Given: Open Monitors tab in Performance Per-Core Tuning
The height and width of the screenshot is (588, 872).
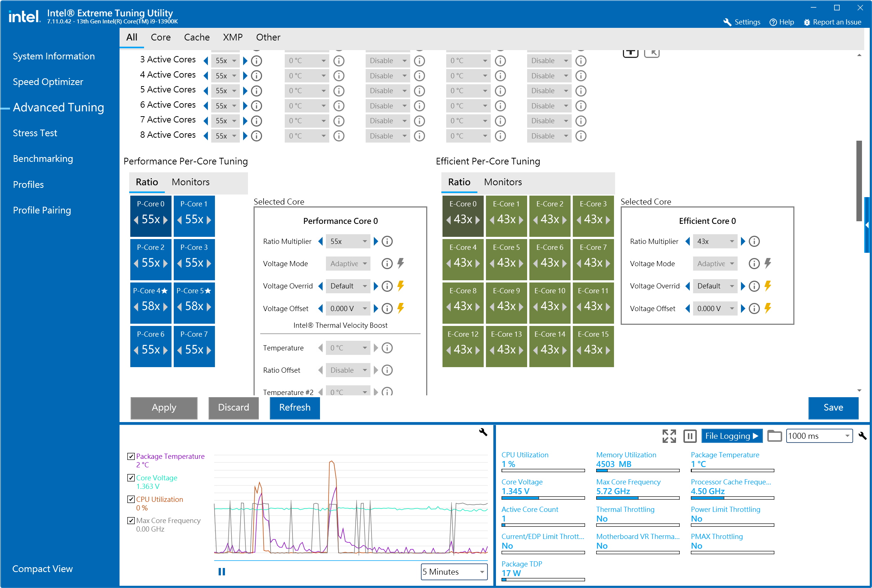Looking at the screenshot, I should coord(190,182).
